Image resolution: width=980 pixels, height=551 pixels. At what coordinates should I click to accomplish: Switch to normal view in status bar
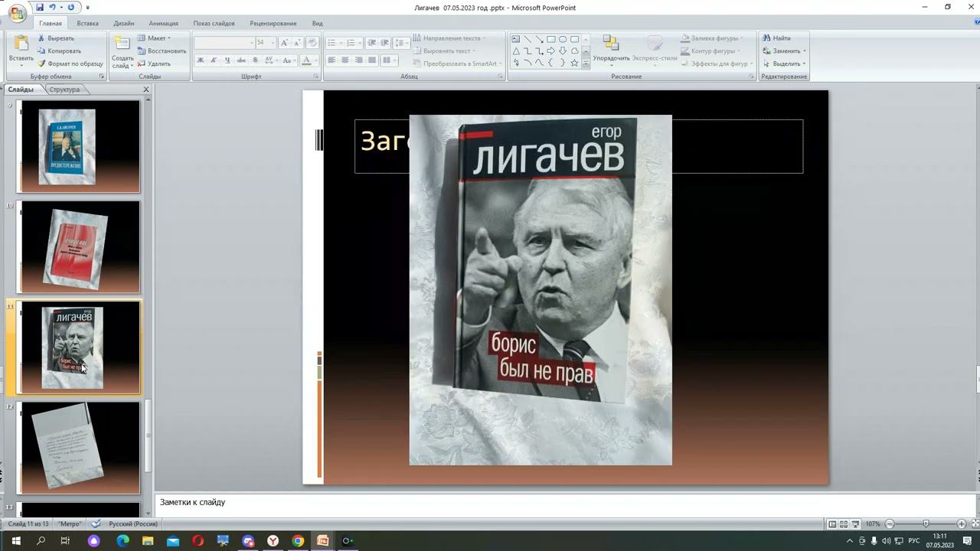point(832,524)
